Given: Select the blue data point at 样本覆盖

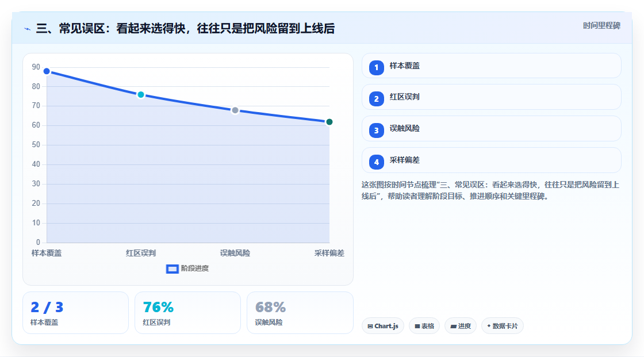Looking at the screenshot, I should [47, 71].
